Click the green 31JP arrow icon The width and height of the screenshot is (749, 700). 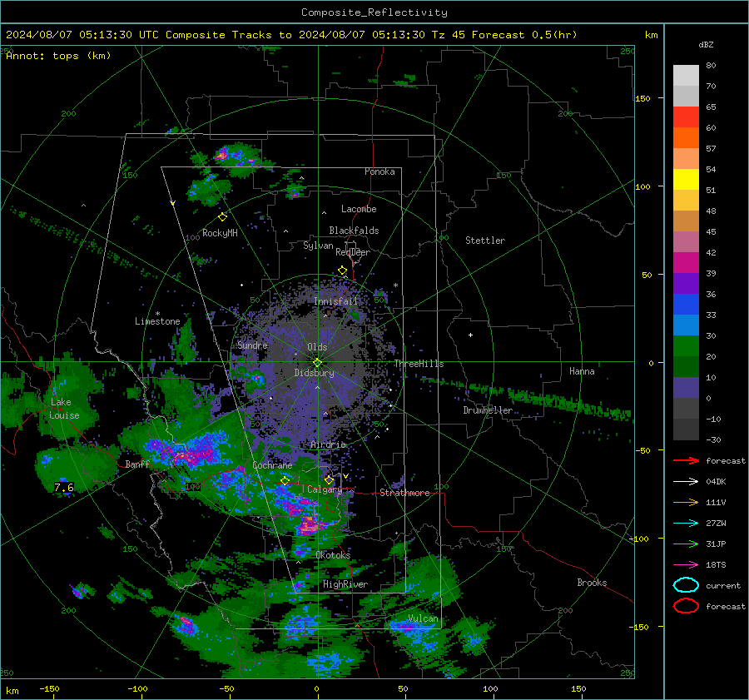686,544
